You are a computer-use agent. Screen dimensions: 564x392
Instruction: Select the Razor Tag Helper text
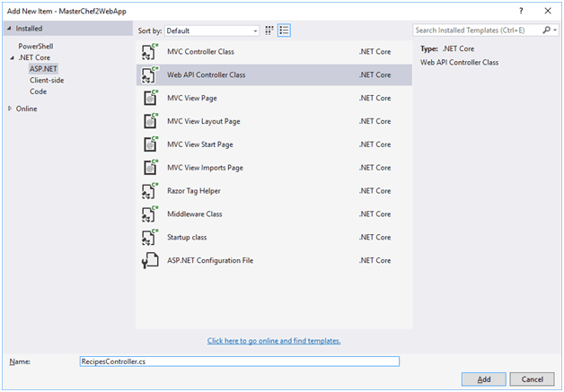pyautogui.click(x=194, y=191)
